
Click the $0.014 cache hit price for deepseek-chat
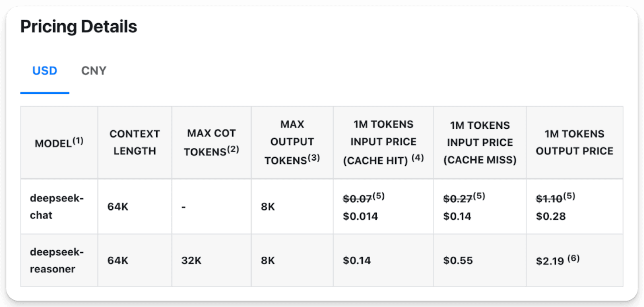click(360, 216)
